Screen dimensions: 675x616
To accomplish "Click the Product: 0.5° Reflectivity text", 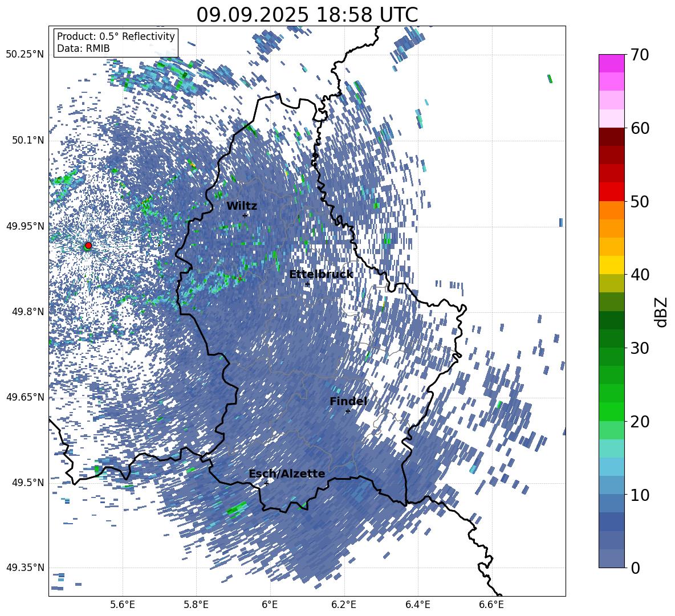I will [x=116, y=36].
